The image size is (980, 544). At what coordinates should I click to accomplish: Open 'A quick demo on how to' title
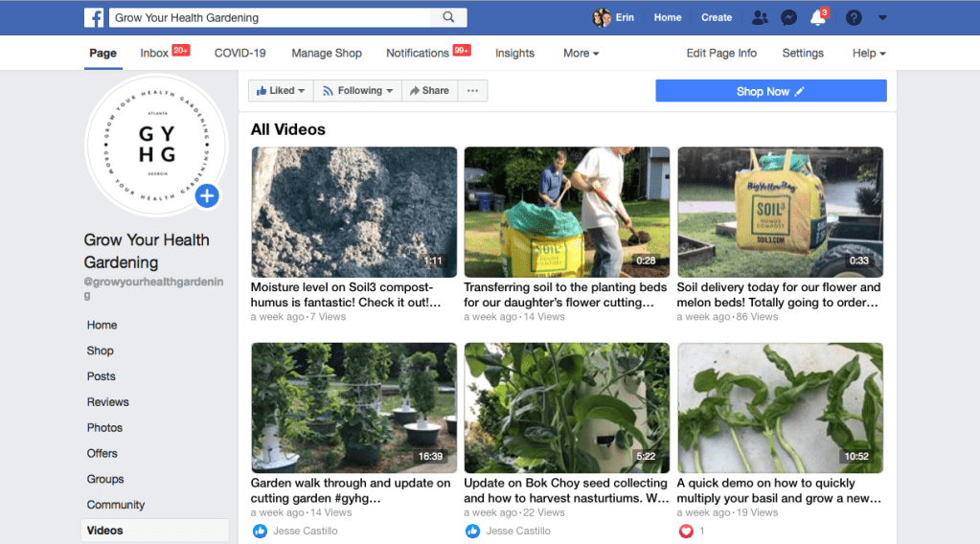779,490
